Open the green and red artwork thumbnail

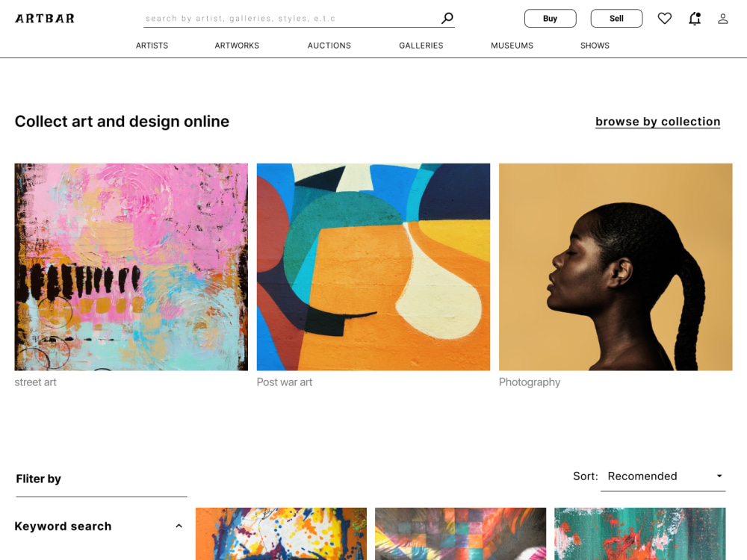[640, 534]
